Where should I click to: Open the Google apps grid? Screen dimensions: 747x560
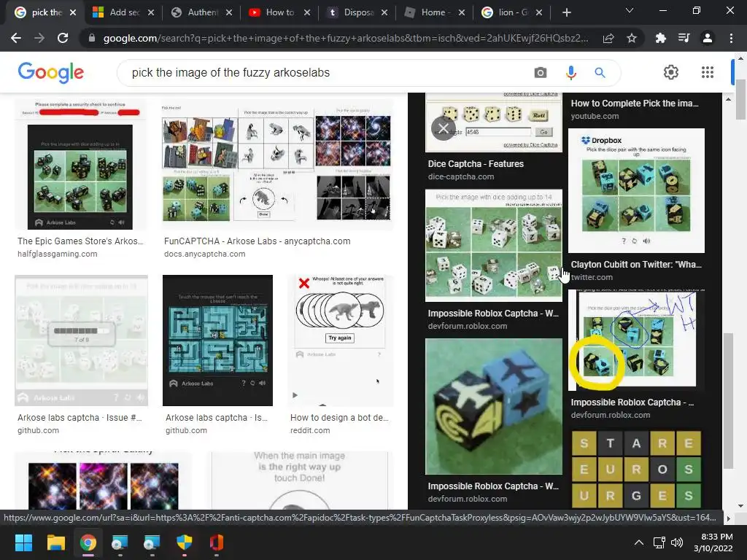coord(708,72)
